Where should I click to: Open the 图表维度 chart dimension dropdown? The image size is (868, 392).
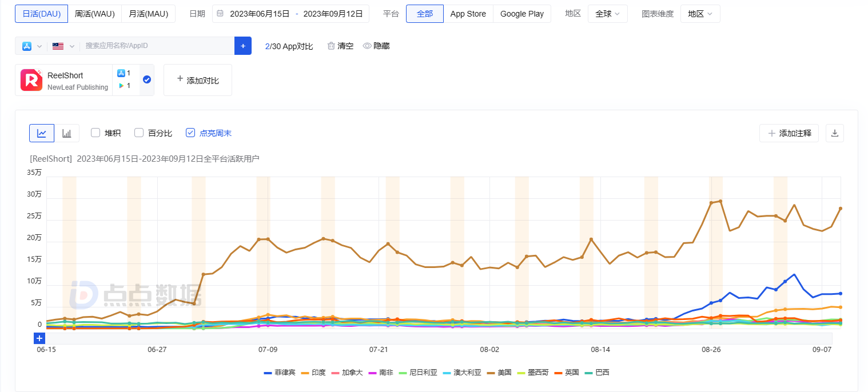point(700,14)
